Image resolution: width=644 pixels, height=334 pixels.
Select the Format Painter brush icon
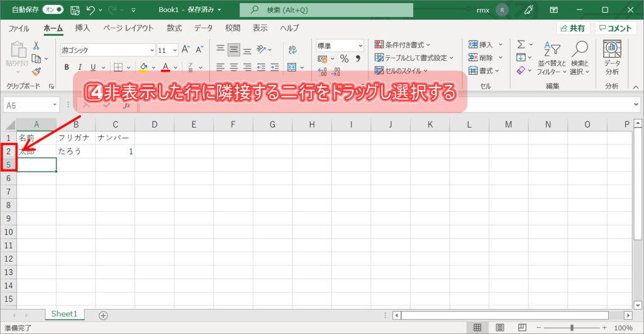36,71
